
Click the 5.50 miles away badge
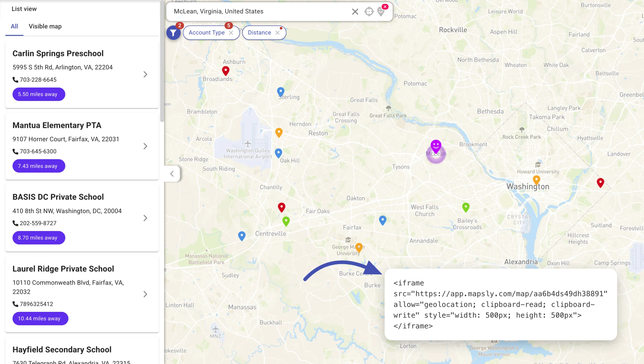pyautogui.click(x=39, y=94)
